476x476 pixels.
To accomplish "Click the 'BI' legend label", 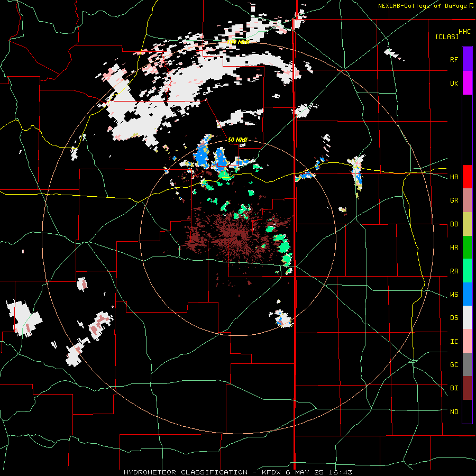I will coord(454,388).
